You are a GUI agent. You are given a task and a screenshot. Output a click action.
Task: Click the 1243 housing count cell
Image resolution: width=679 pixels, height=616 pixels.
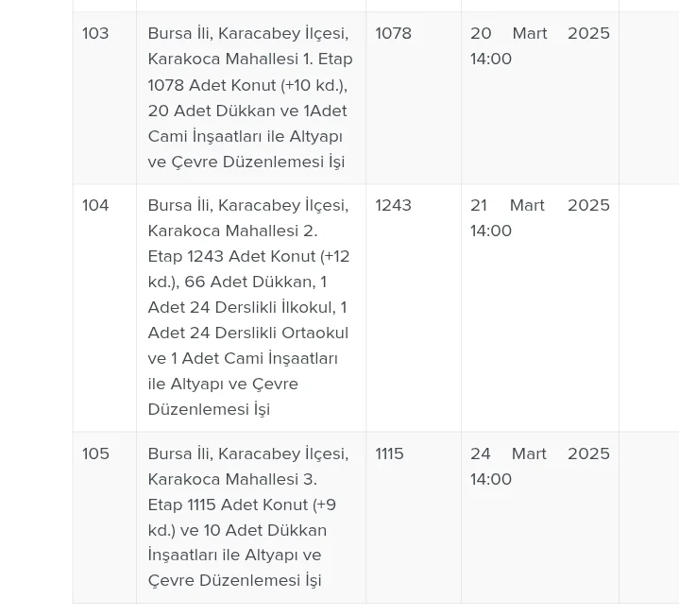click(x=394, y=206)
